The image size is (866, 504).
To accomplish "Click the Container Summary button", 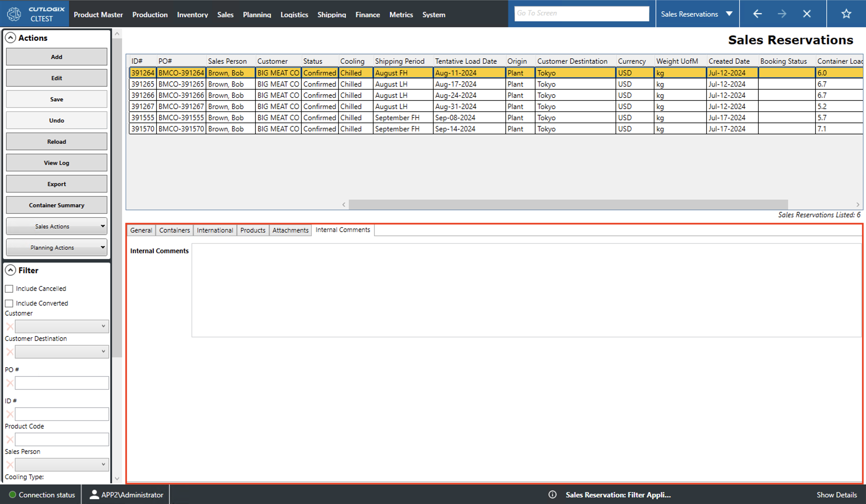I will 56,205.
